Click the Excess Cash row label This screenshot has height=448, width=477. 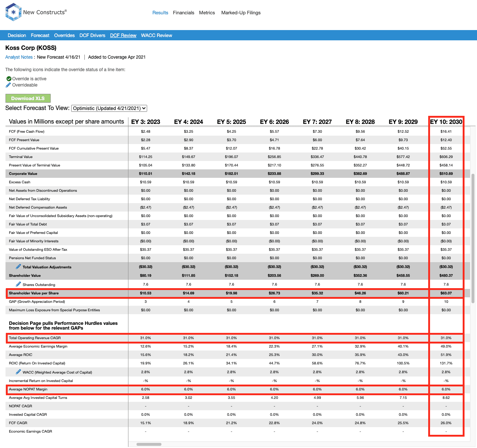pos(20,182)
